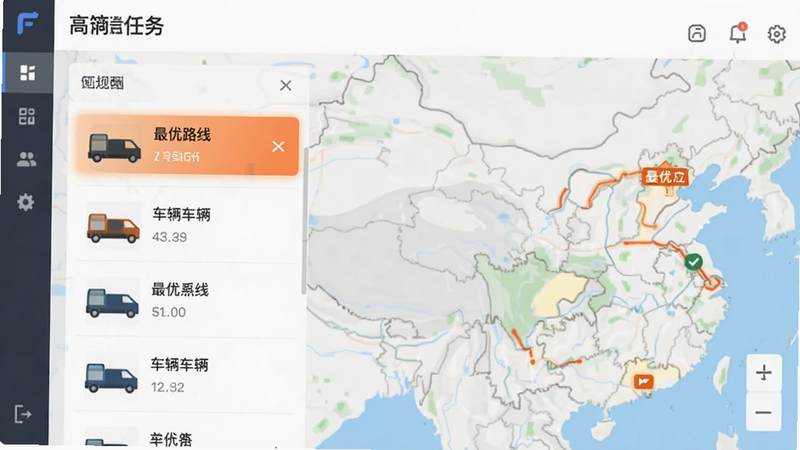The height and width of the screenshot is (450, 800).
Task: Close the route planning panel
Action: pos(286,85)
